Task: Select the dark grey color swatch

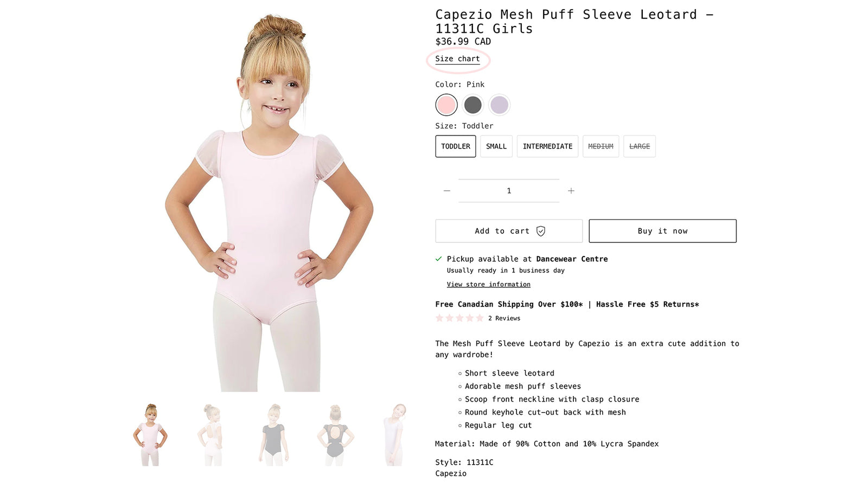Action: point(473,105)
